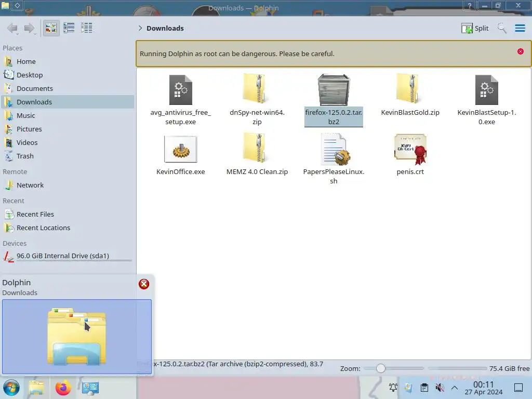Image resolution: width=532 pixels, height=399 pixels.
Task: Open Recent Locations entry
Action: (x=67, y=228)
